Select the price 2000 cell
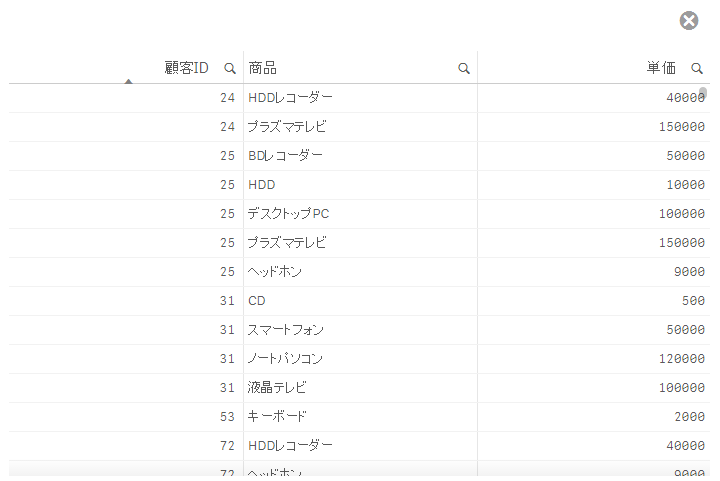720x481 pixels. click(x=594, y=417)
